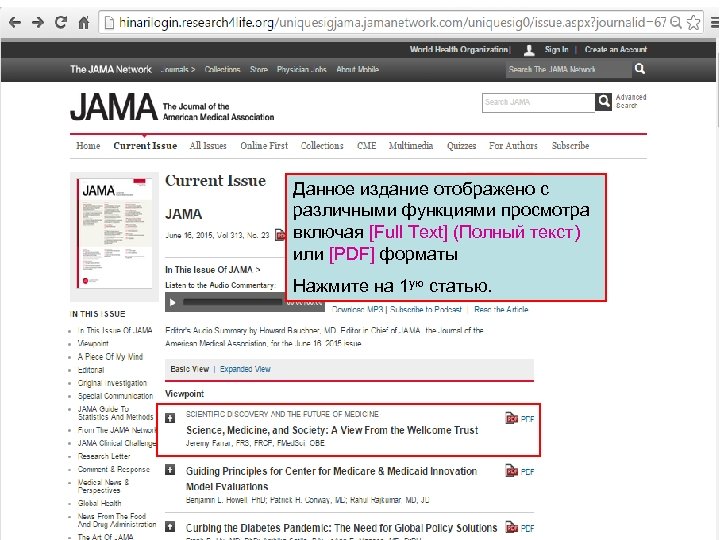
Task: Expand Curbing the Diabetes Pandemic toggle
Action: [x=170, y=527]
